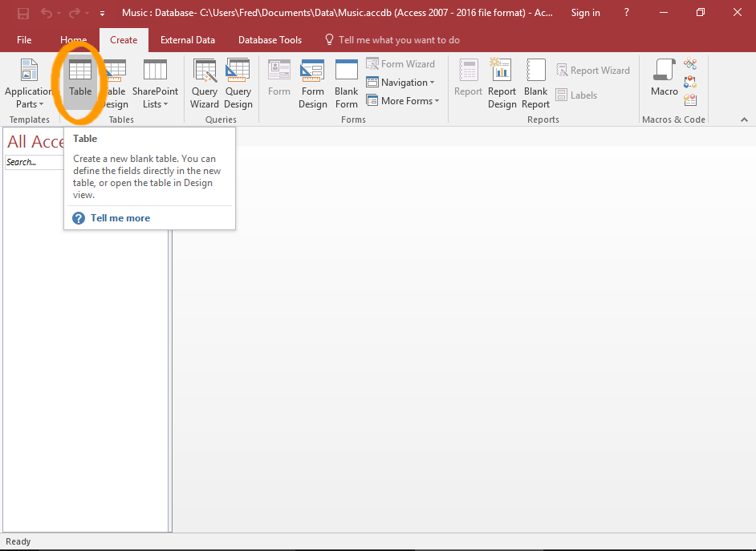
Task: Open Report Design
Action: point(502,83)
